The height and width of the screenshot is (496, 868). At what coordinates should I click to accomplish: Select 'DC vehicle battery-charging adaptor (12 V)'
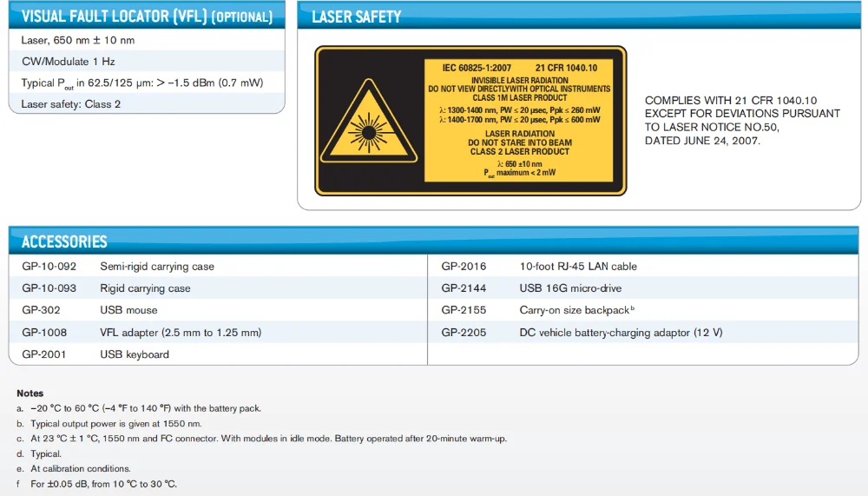coord(621,333)
